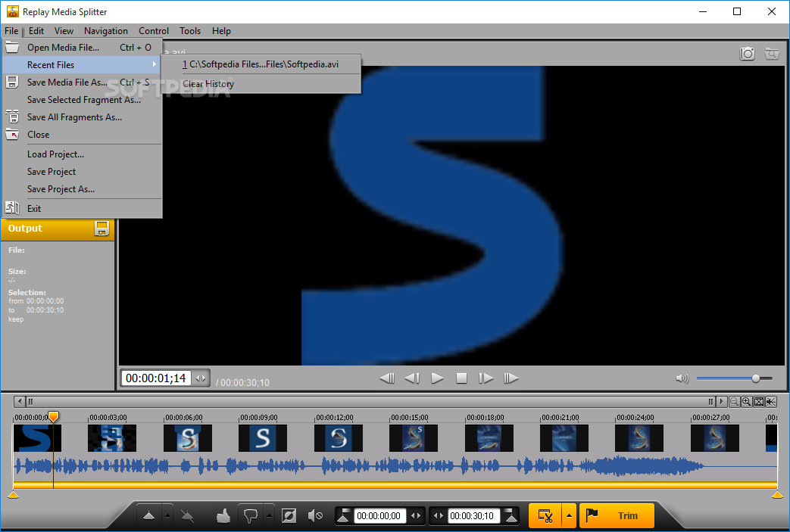The image size is (790, 532).
Task: Step one frame forward
Action: (x=486, y=378)
